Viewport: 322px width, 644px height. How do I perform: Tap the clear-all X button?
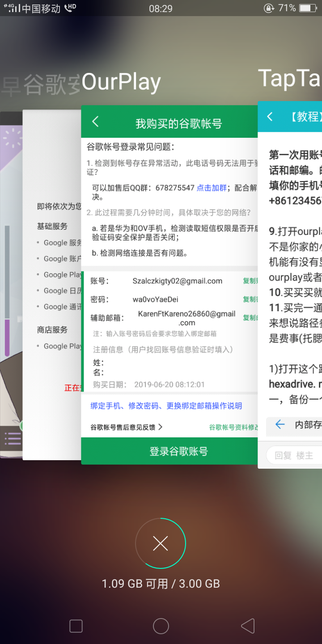[x=161, y=543]
